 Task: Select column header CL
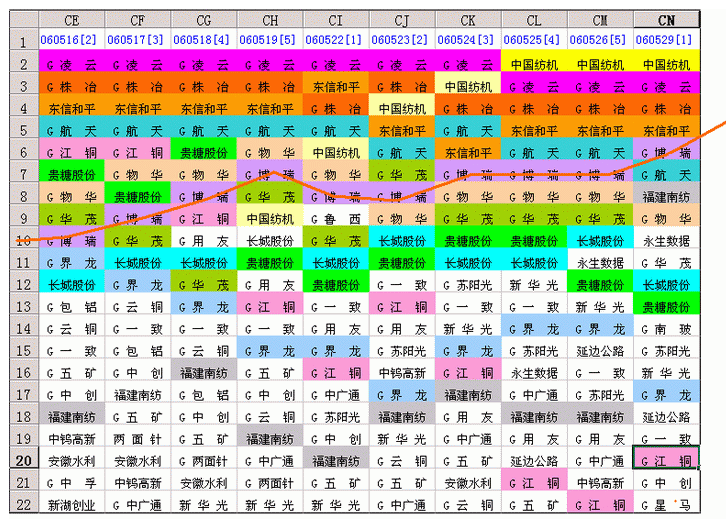pos(534,20)
